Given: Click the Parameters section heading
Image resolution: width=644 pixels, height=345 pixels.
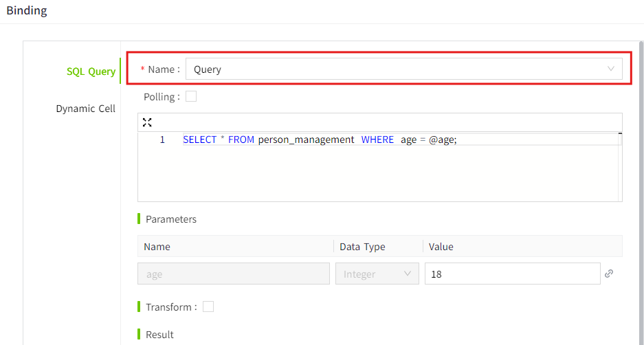Looking at the screenshot, I should [171, 219].
